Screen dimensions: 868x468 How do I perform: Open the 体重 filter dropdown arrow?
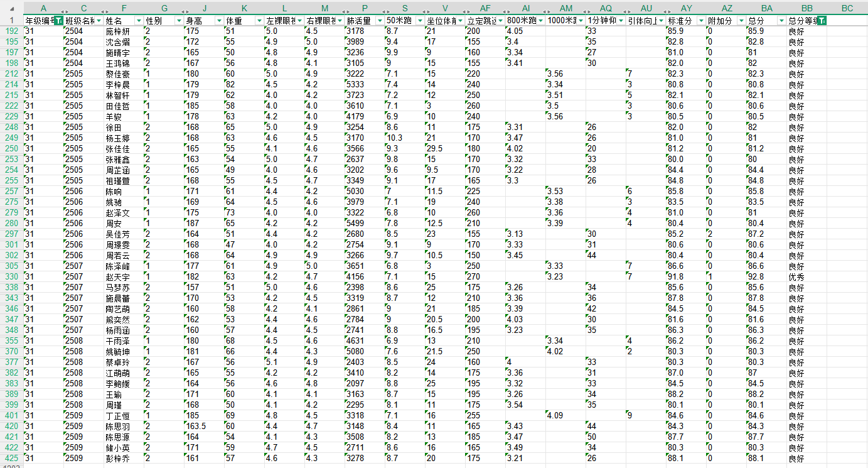click(x=259, y=21)
